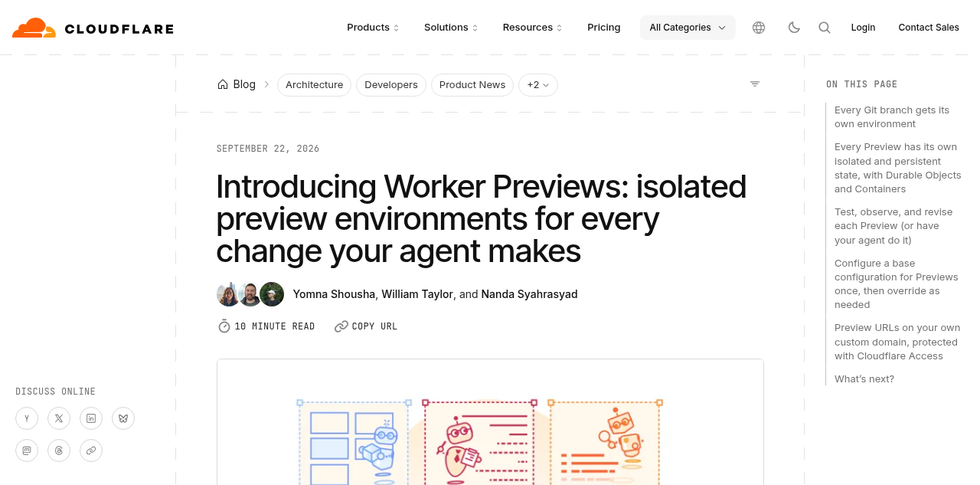Viewport: 980px width, 485px height.
Task: Expand the +2 more tags
Action: [x=538, y=85]
